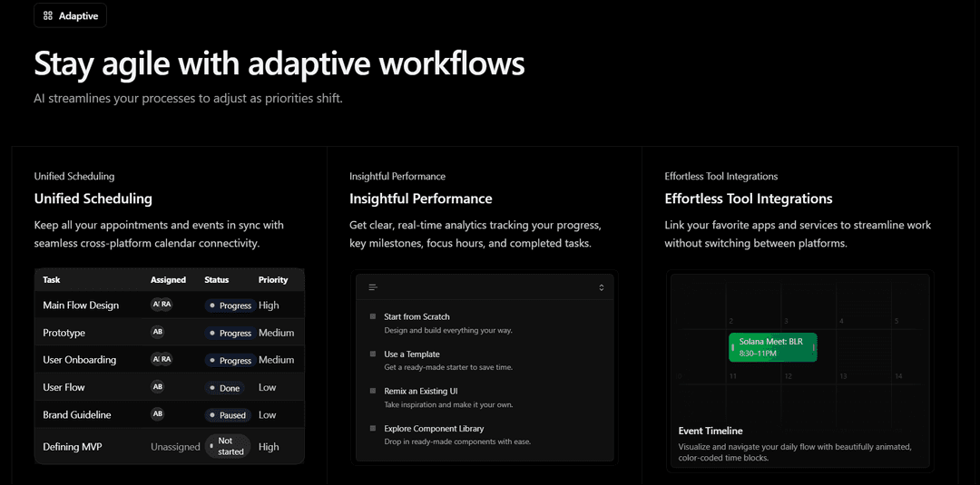Click the menu lines icon in the performance card
This screenshot has width=980, height=485.
[x=373, y=287]
